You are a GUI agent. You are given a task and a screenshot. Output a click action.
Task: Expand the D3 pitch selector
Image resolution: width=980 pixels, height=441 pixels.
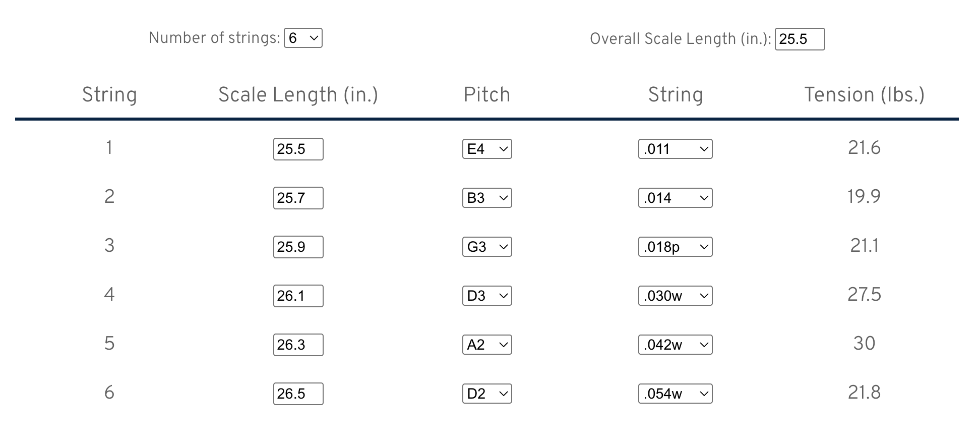pos(487,296)
